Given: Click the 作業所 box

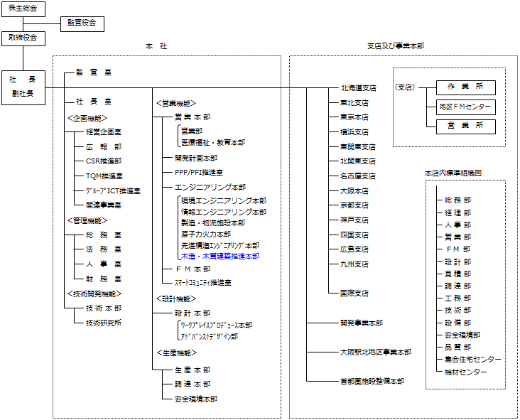Looking at the screenshot, I should click(465, 87).
